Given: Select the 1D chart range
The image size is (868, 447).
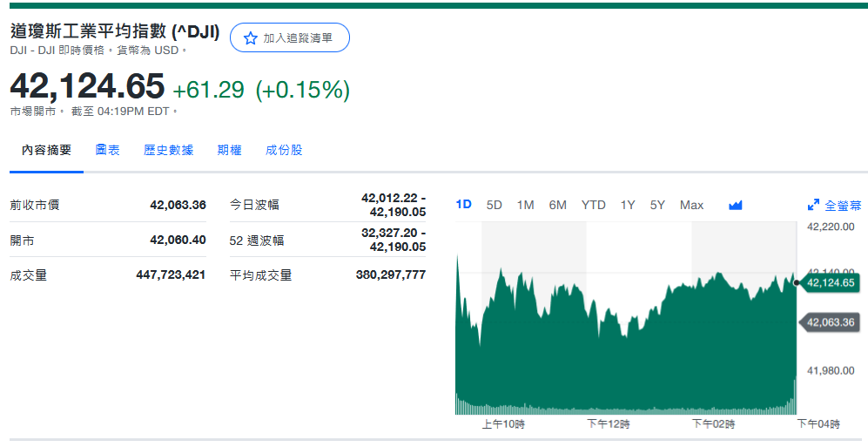Looking at the screenshot, I should click(x=464, y=205).
